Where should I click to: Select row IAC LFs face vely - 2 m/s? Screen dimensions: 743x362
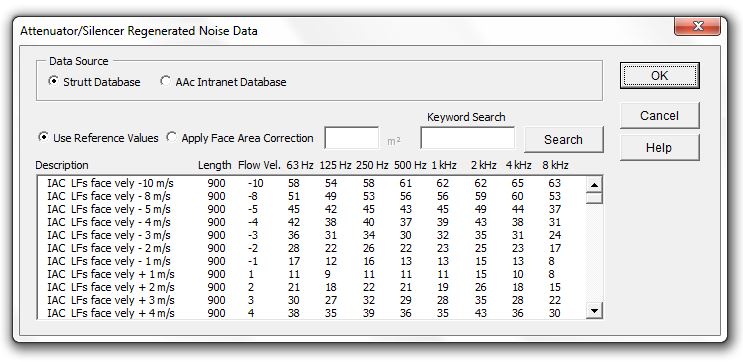[x=311, y=248]
